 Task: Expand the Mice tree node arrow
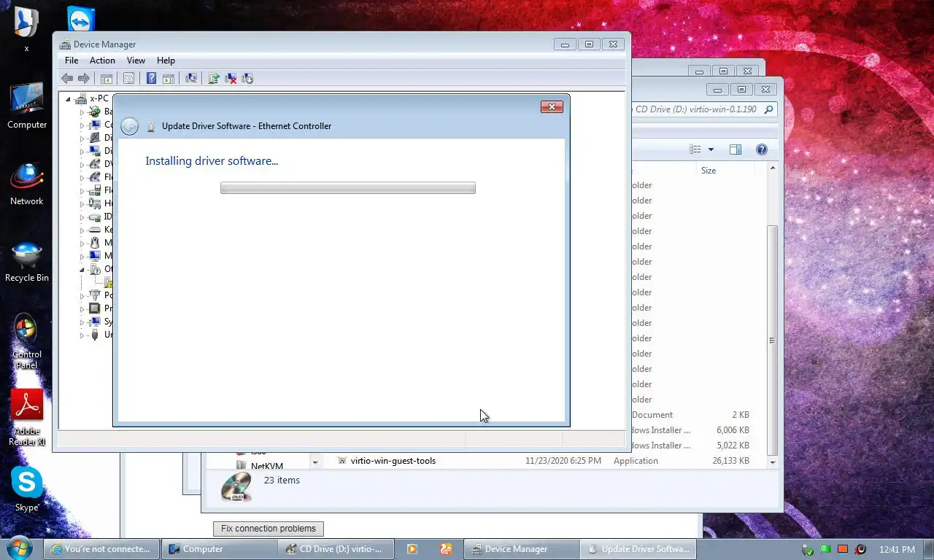pyautogui.click(x=82, y=244)
